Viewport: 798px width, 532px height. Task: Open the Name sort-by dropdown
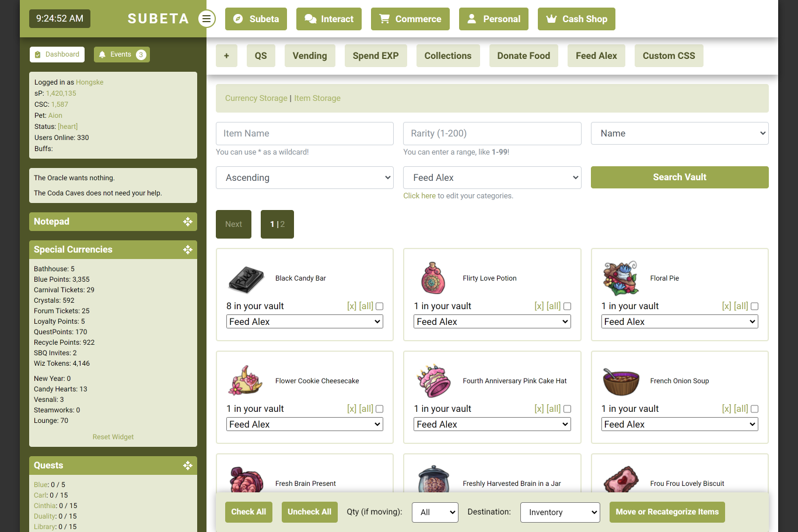[680, 133]
